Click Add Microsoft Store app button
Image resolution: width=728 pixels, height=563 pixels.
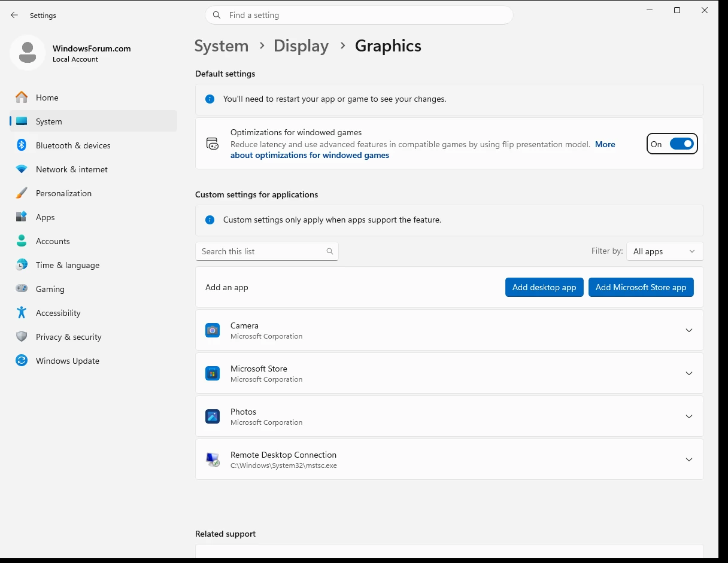click(x=641, y=287)
